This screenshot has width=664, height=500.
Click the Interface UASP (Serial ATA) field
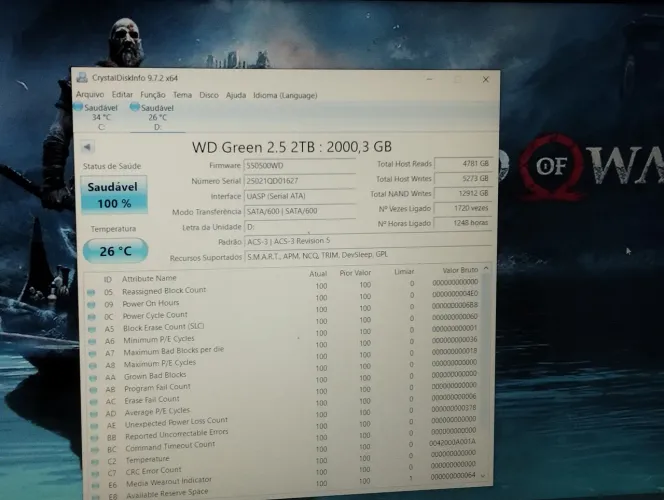point(299,196)
